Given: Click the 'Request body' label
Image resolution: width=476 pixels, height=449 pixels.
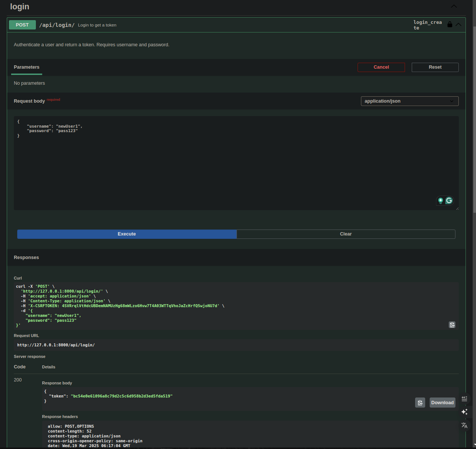Looking at the screenshot, I should (x=29, y=101).
